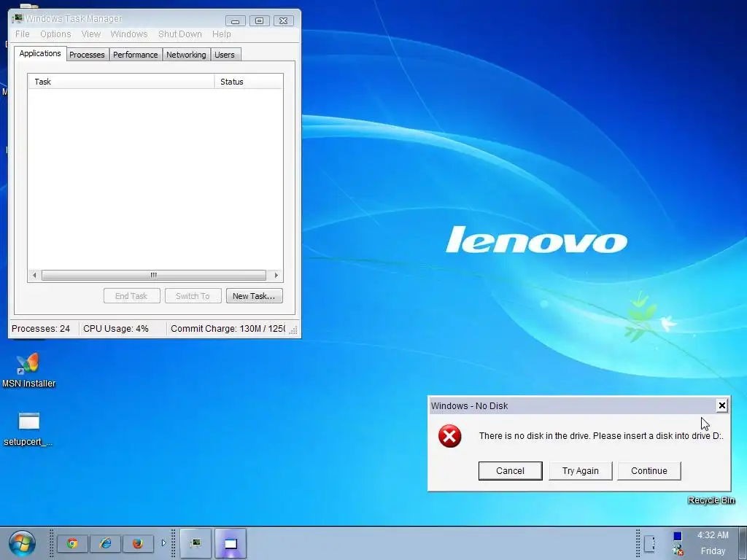Click the device icon near the system tray
The width and height of the screenshot is (747, 560).
click(649, 543)
